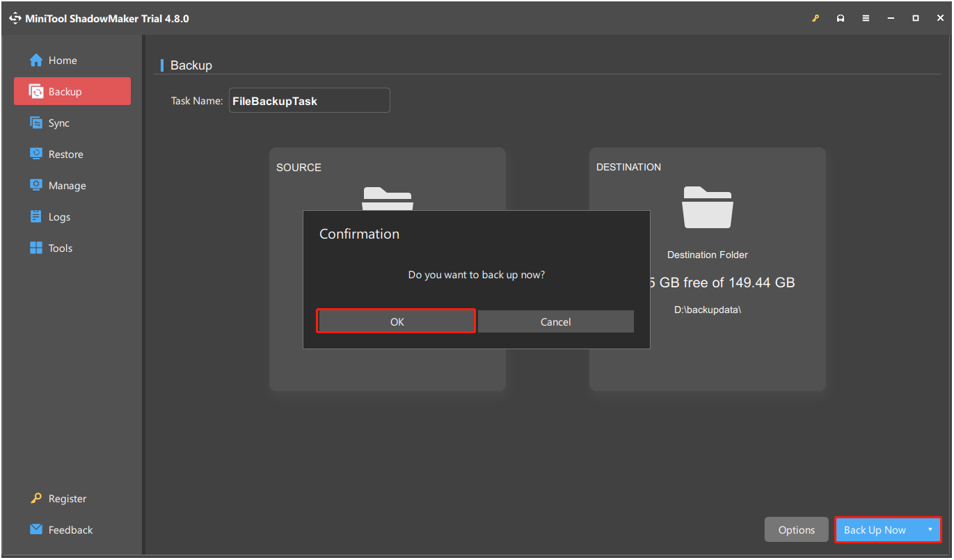Viewport: 954px width, 560px height.
Task: Click the Register link
Action: pyautogui.click(x=66, y=498)
